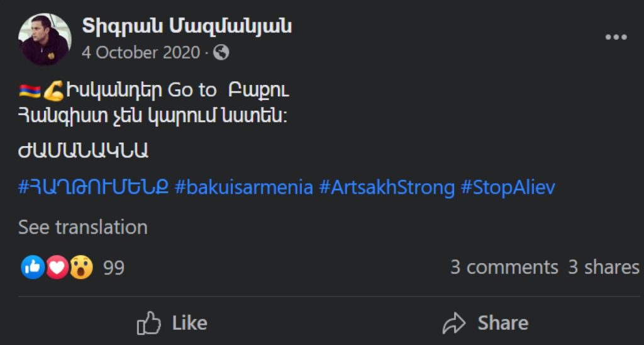The height and width of the screenshot is (345, 644).
Task: Open the #bakuisarmenia hashtag
Action: coord(243,188)
